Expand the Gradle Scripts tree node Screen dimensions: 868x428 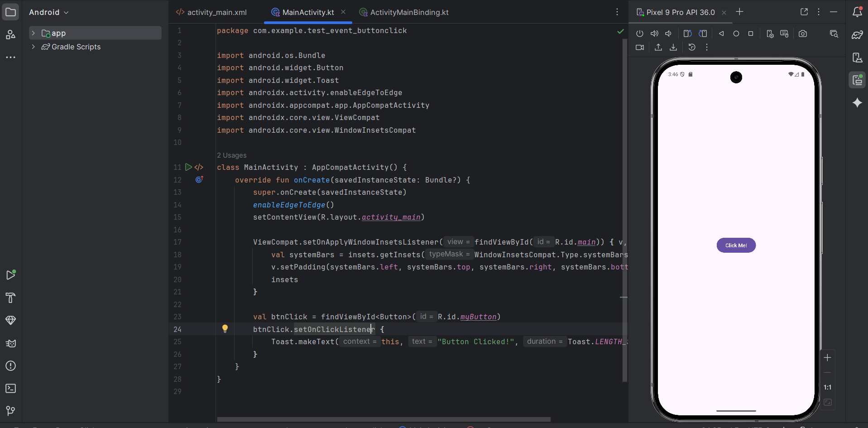[33, 47]
